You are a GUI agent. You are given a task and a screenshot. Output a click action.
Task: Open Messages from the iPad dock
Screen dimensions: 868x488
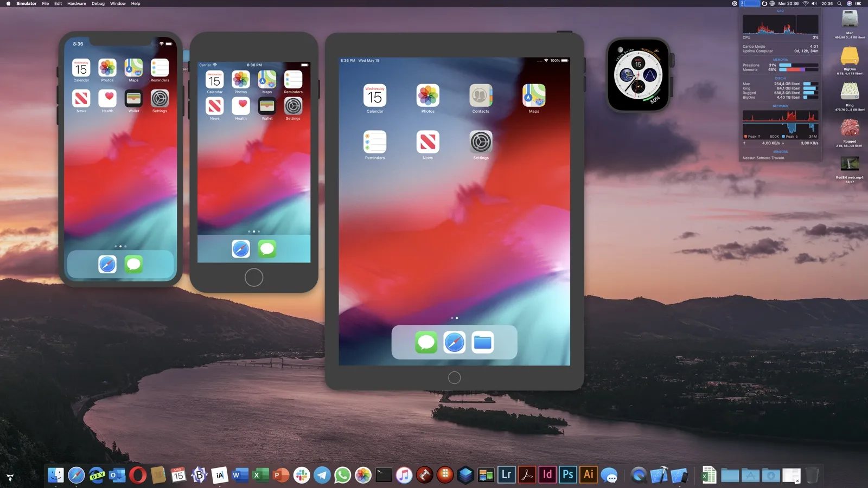(426, 342)
